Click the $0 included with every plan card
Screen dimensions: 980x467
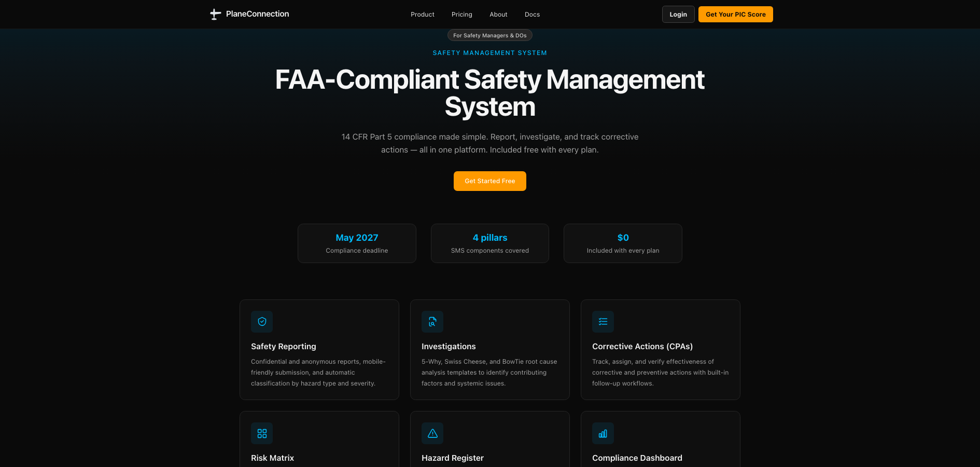623,243
